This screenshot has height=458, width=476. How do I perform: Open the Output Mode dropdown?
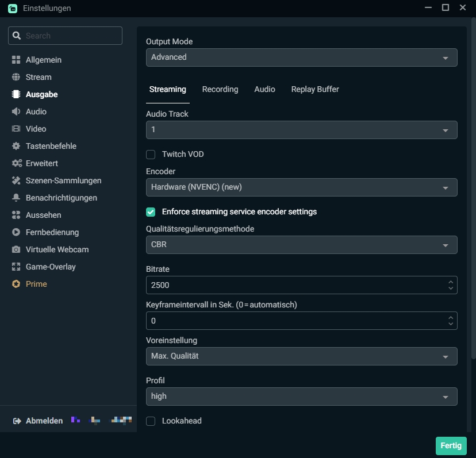tap(301, 57)
